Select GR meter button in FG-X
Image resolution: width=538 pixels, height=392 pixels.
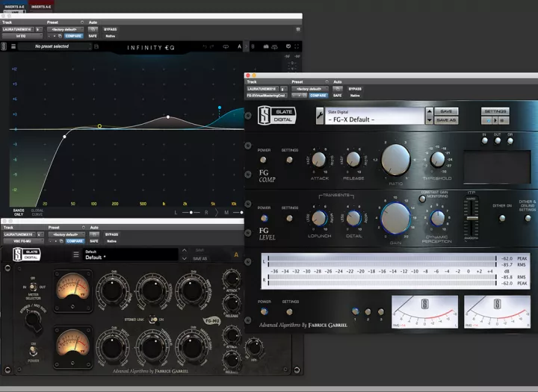pyautogui.click(x=510, y=140)
